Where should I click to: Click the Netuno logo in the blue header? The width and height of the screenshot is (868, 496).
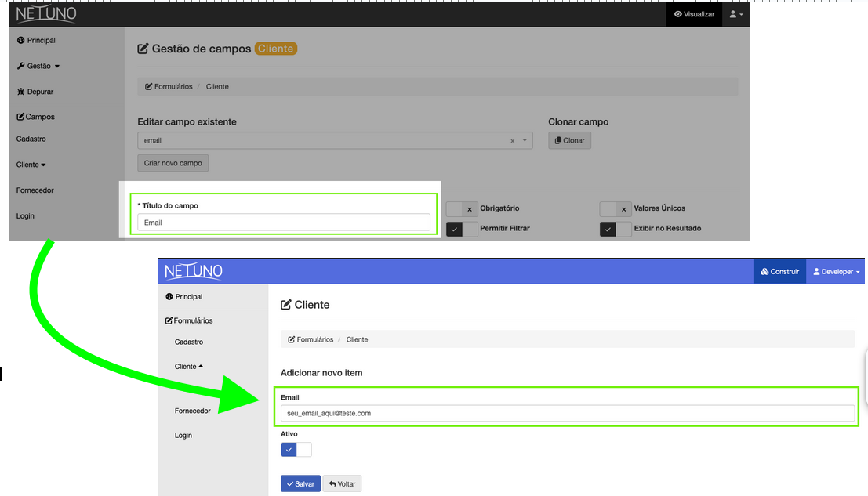point(194,271)
